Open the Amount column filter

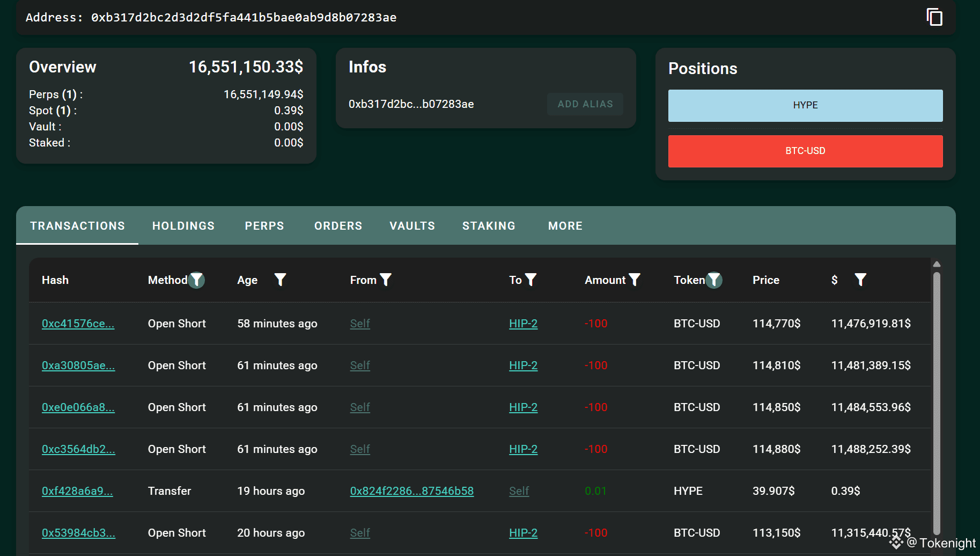point(635,280)
